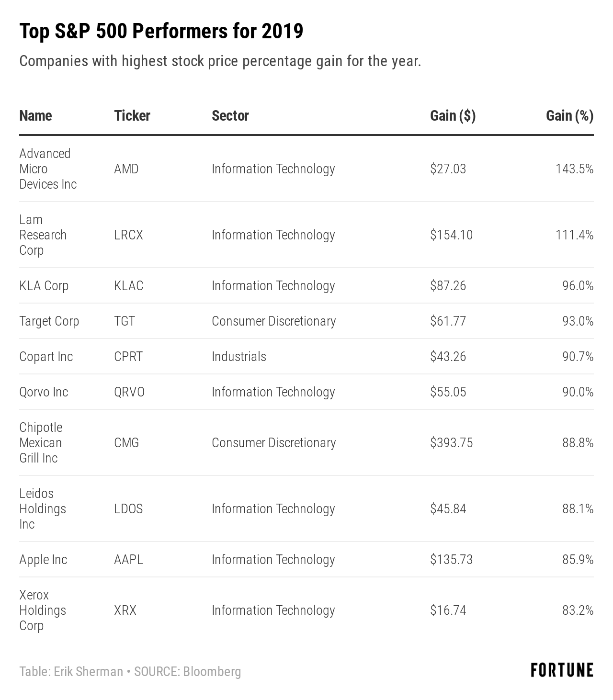Screen dimensions: 613x700
Task: Select Copart Inc's Industrials sector cell
Action: pos(239,357)
